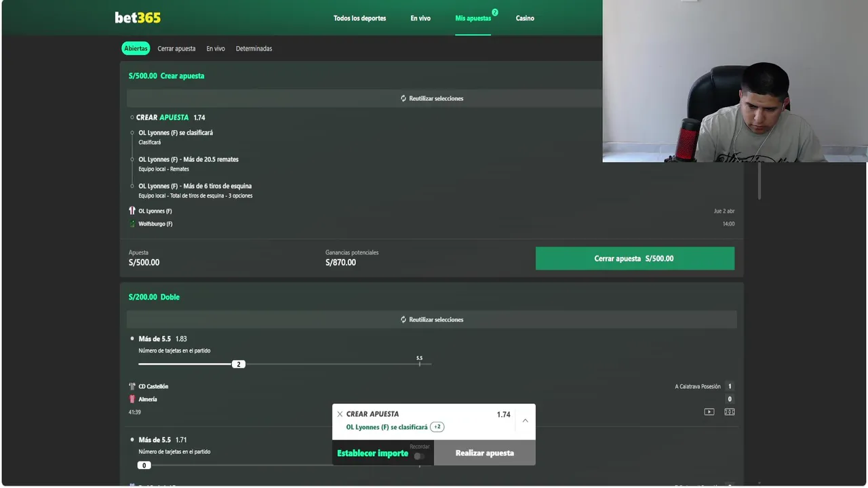Viewport: 868px width, 488px height.
Task: Click the Jue 2 abr match date
Action: point(724,211)
